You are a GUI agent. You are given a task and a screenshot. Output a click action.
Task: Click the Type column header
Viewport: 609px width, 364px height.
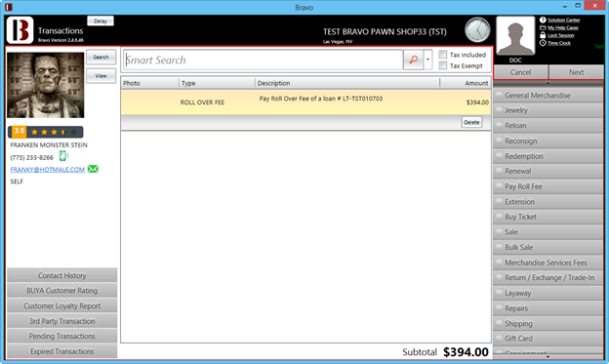click(217, 83)
